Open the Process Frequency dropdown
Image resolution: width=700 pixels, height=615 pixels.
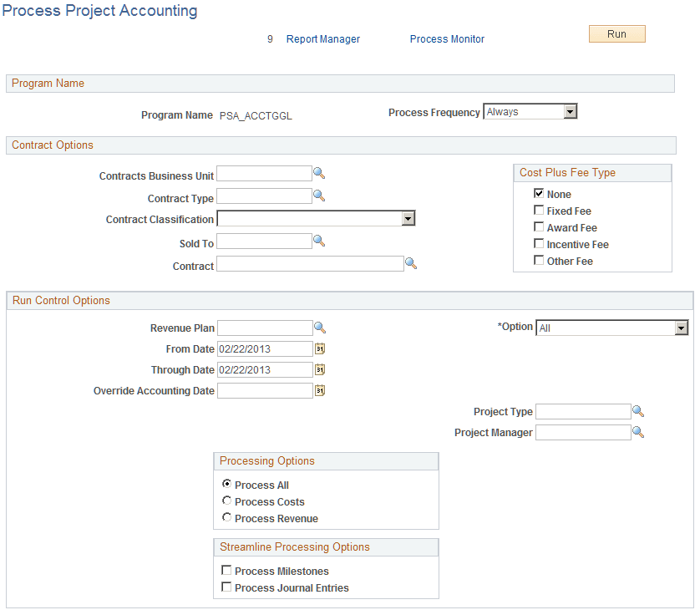571,111
